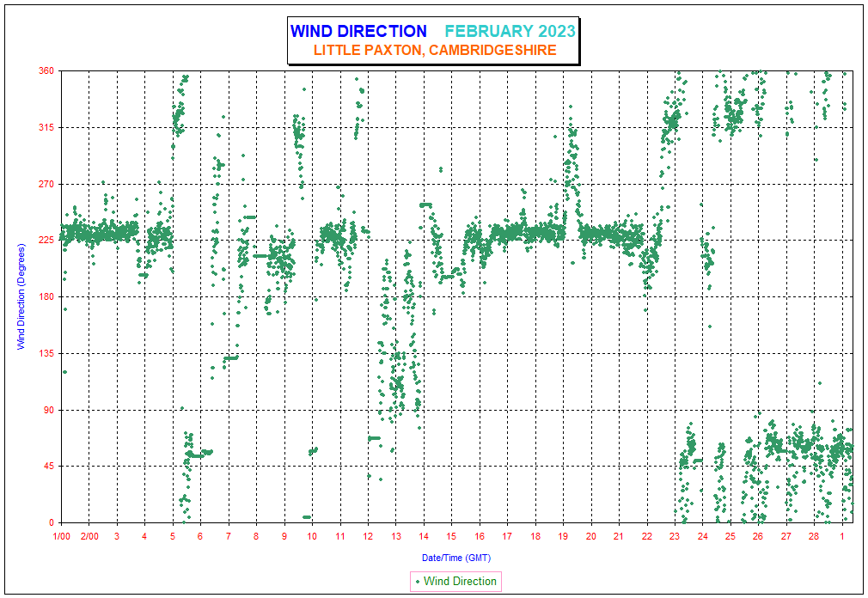Click the Date/Time (GMT) axis label
This screenshot has height=598, width=868.
click(x=456, y=558)
